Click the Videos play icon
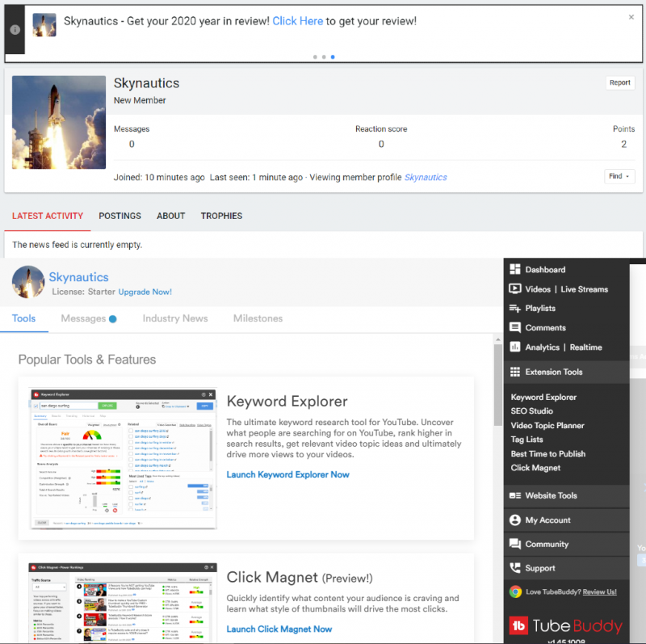Image resolution: width=646 pixels, height=644 pixels. point(515,288)
